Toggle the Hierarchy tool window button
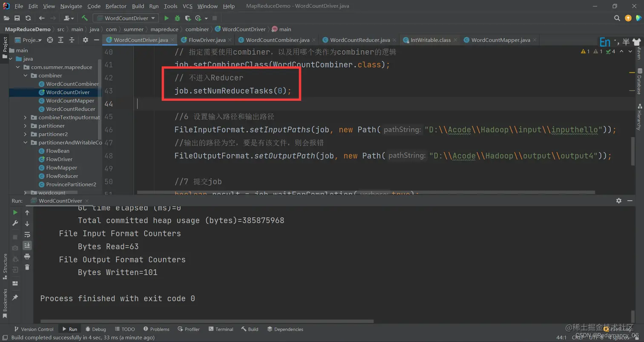This screenshot has width=644, height=342. tap(639, 117)
